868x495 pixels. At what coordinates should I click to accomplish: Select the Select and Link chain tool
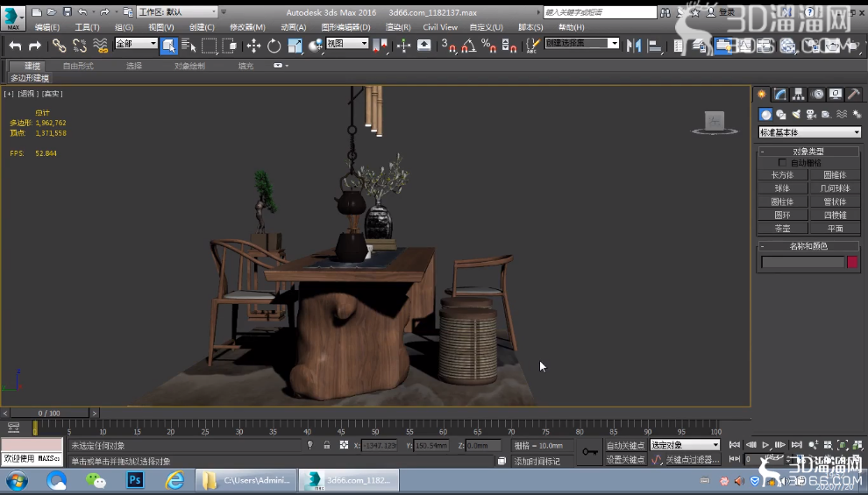pos(60,46)
